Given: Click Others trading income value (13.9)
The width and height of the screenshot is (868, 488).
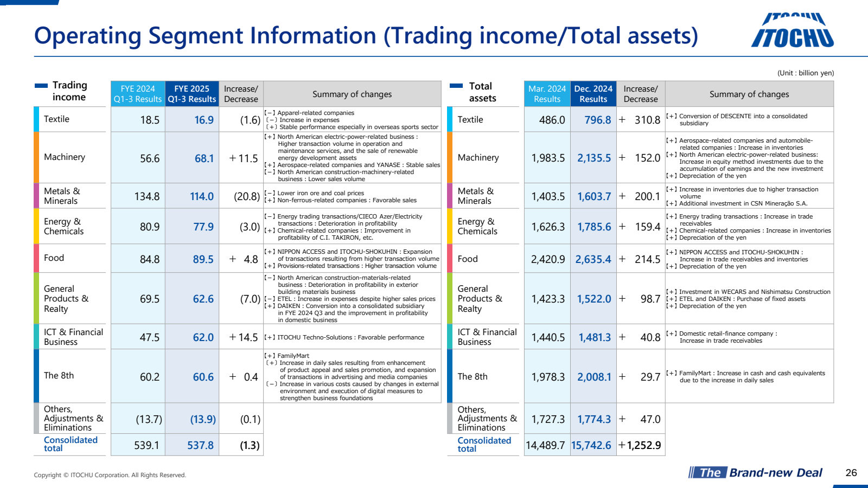Looking at the screenshot, I should pos(203,419).
